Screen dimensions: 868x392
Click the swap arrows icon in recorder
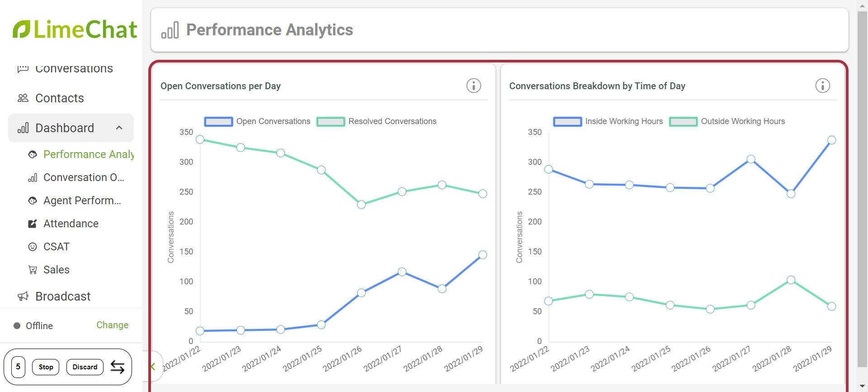tap(118, 367)
